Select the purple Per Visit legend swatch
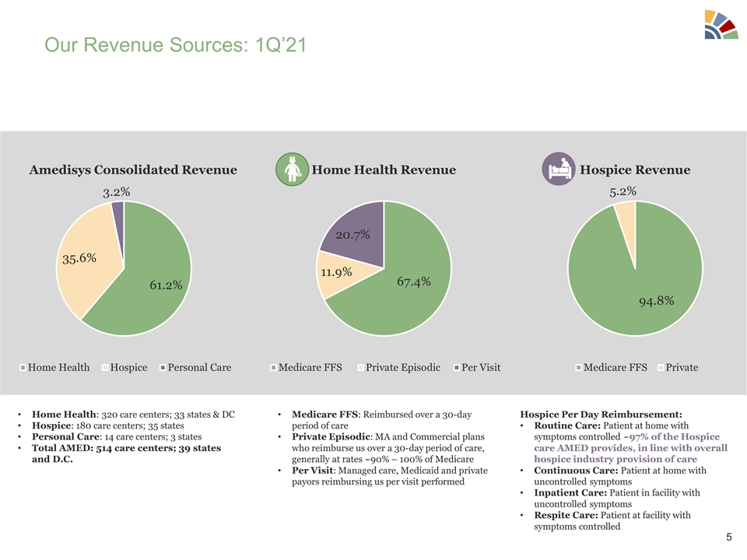This screenshot has height=560, width=747. click(457, 368)
